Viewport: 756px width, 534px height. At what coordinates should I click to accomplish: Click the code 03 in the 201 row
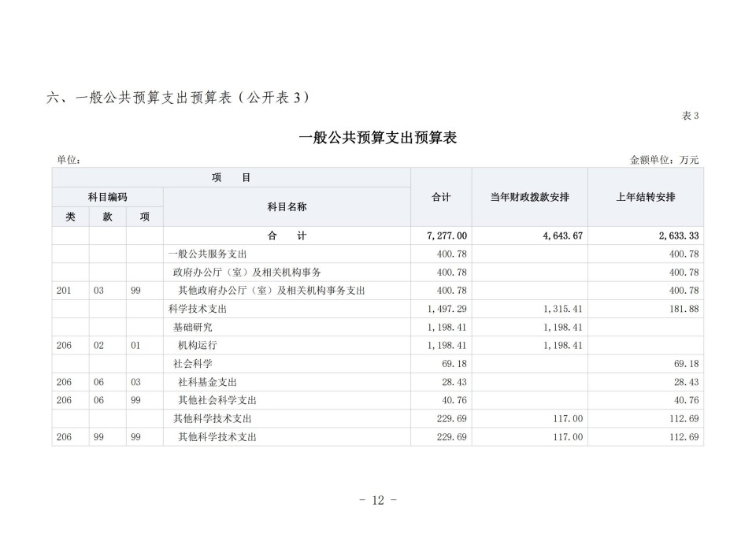coord(98,291)
